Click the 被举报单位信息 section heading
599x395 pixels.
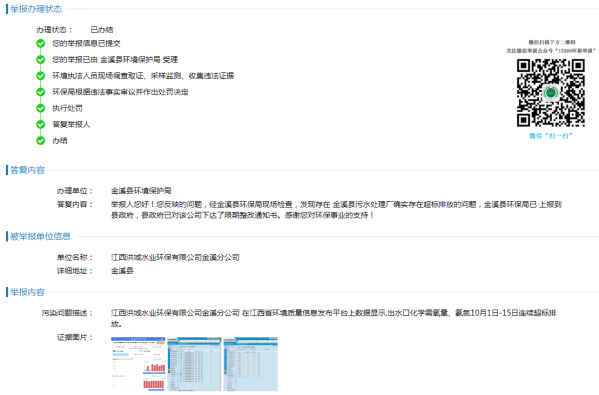[40, 236]
